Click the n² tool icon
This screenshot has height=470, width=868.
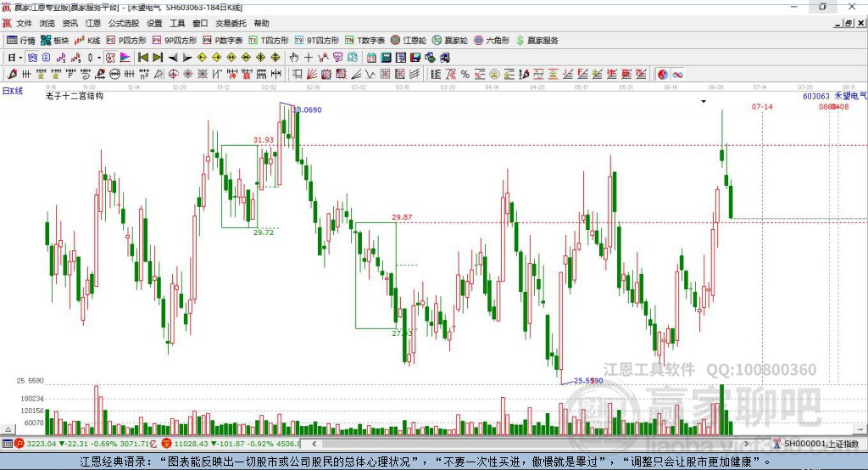pos(144,75)
